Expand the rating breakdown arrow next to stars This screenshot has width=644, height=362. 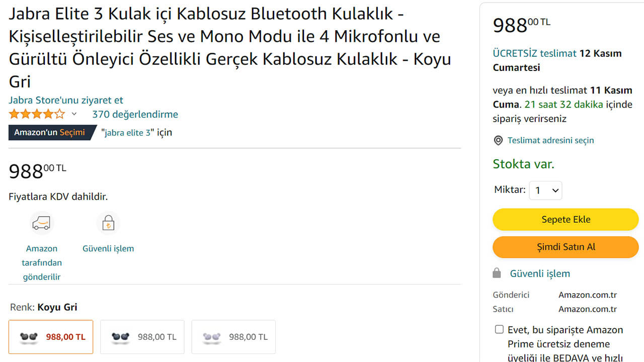(x=74, y=114)
